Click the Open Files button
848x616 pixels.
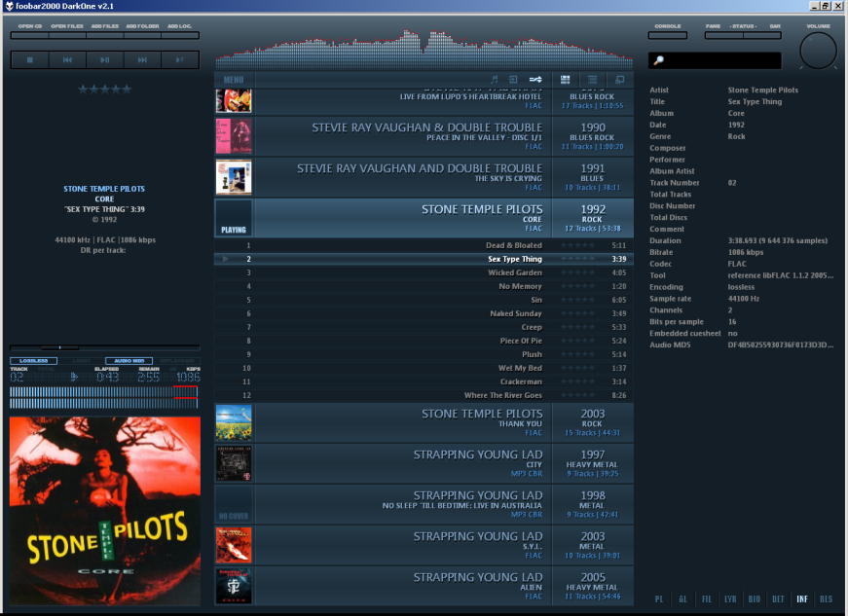pyautogui.click(x=67, y=35)
